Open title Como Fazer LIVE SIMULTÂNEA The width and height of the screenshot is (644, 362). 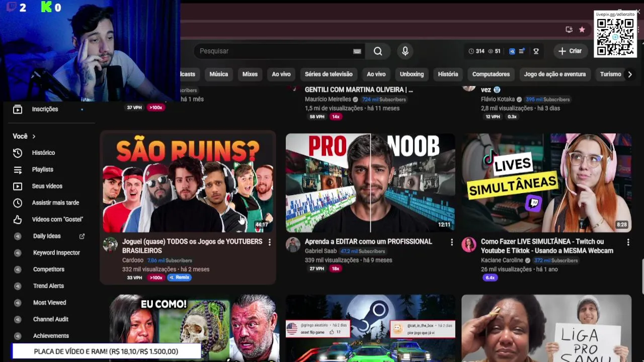click(547, 246)
